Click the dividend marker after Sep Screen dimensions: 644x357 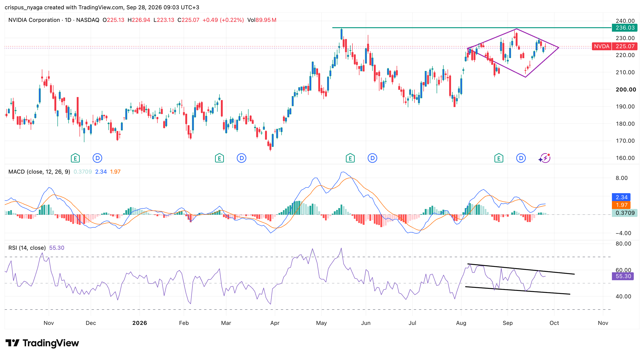tap(521, 158)
